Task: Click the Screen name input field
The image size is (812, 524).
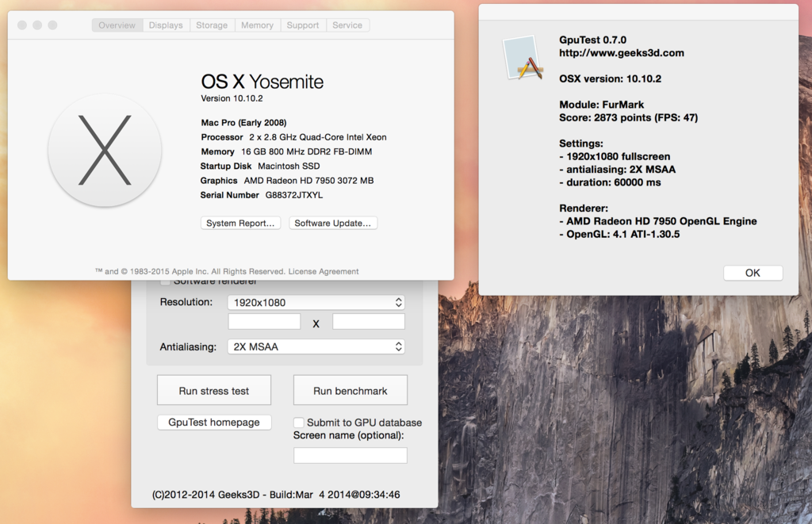Action: pyautogui.click(x=350, y=455)
